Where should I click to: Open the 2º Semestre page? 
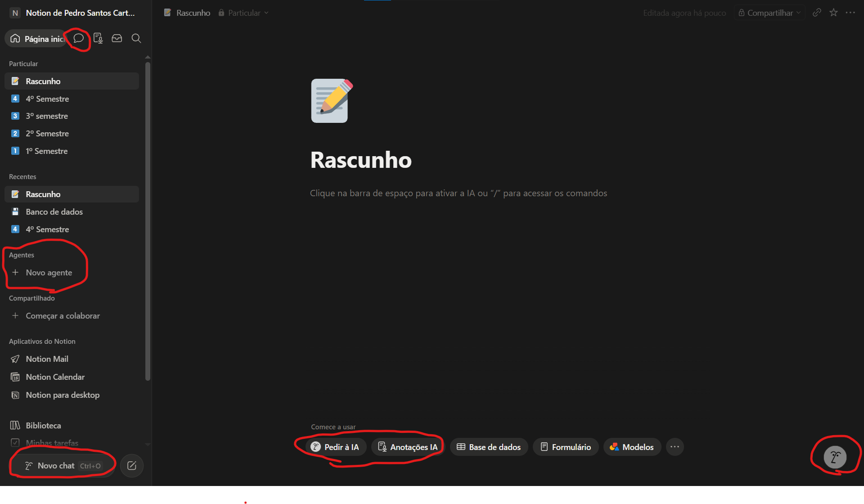(72, 133)
